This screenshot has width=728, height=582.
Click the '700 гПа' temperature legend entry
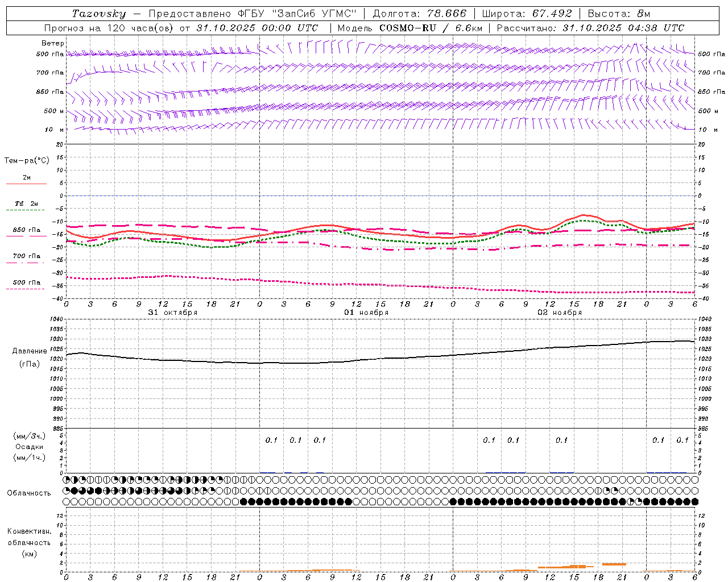26,256
